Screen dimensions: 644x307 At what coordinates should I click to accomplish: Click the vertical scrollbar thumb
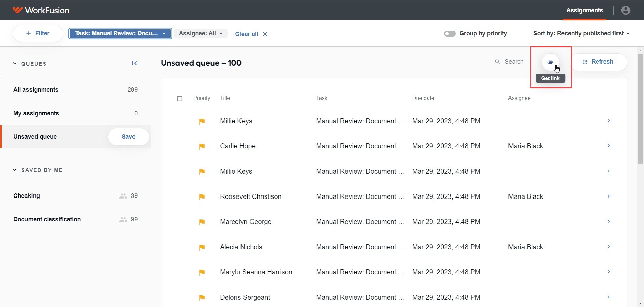pyautogui.click(x=641, y=108)
